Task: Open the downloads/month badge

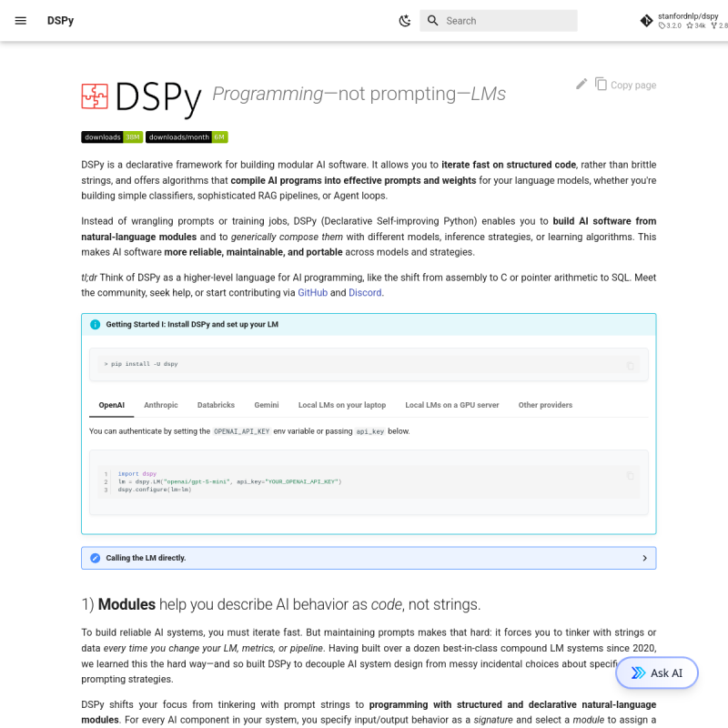Action: [187, 136]
